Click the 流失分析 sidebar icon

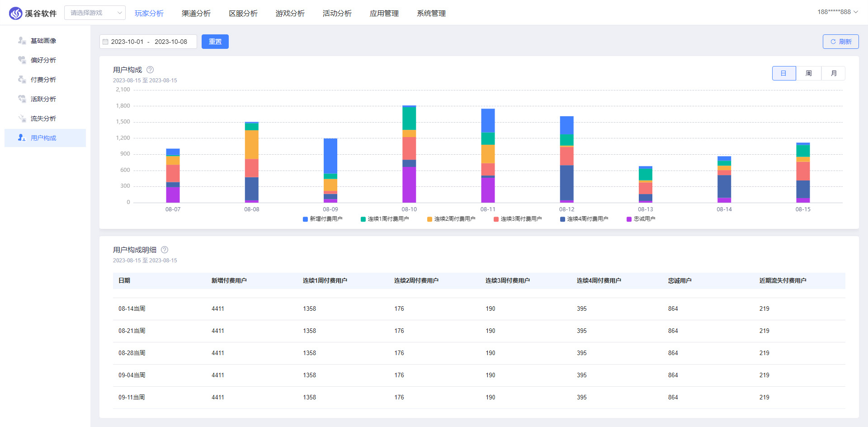pos(22,119)
